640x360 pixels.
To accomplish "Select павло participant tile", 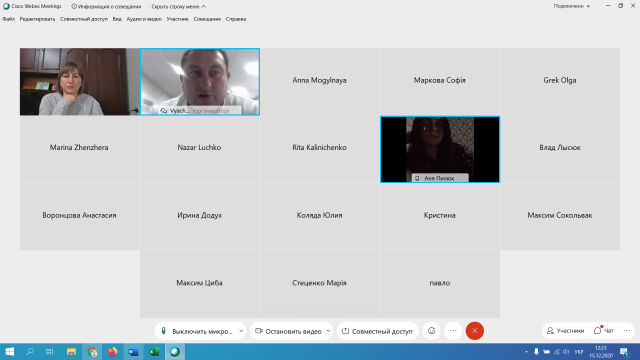I will [440, 284].
